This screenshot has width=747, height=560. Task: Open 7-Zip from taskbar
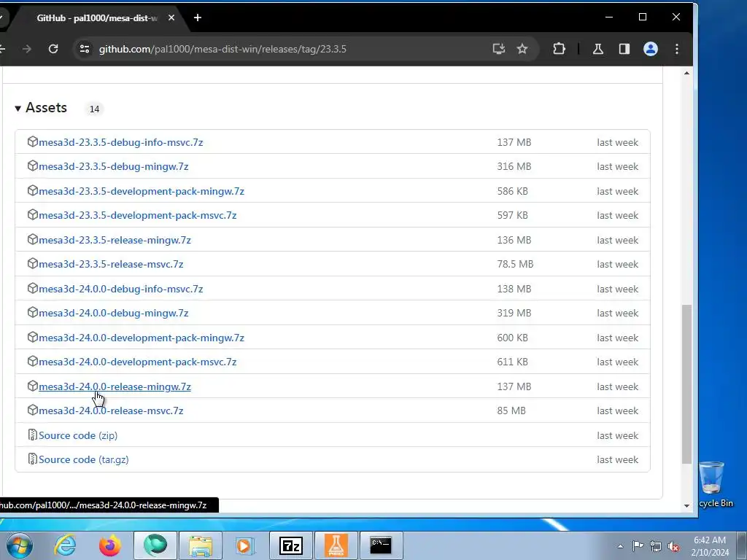point(290,545)
